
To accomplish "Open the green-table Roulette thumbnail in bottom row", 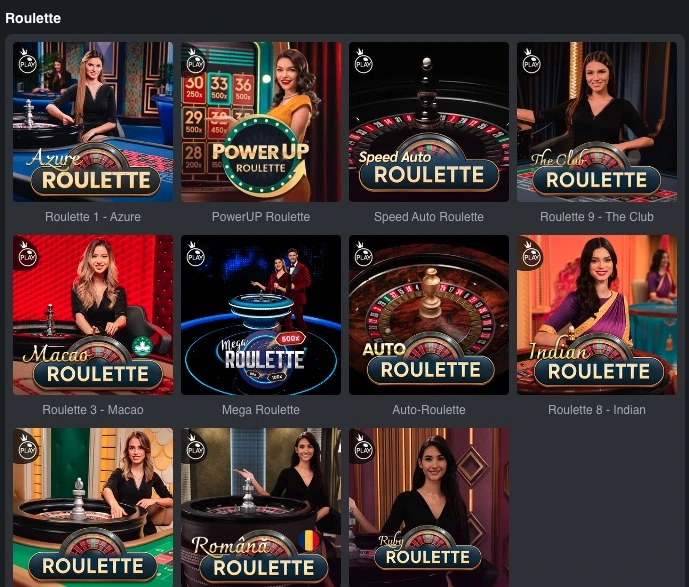I will click(93, 507).
